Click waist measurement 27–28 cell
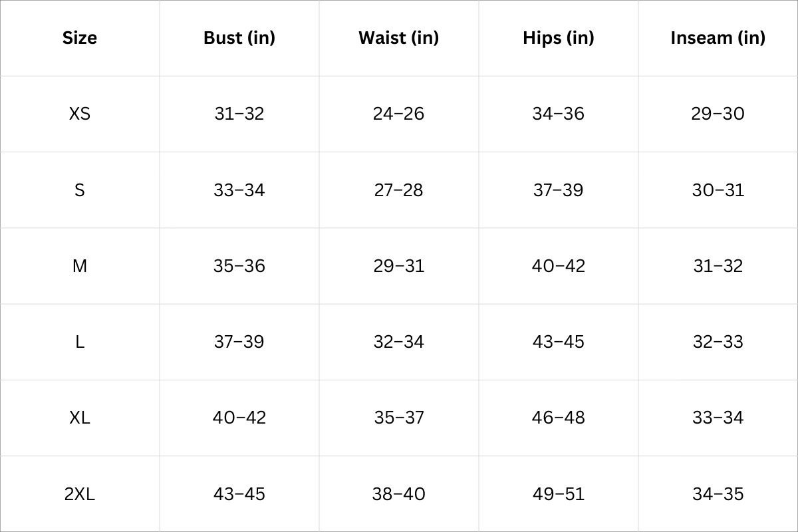The height and width of the screenshot is (532, 798). coord(399,190)
